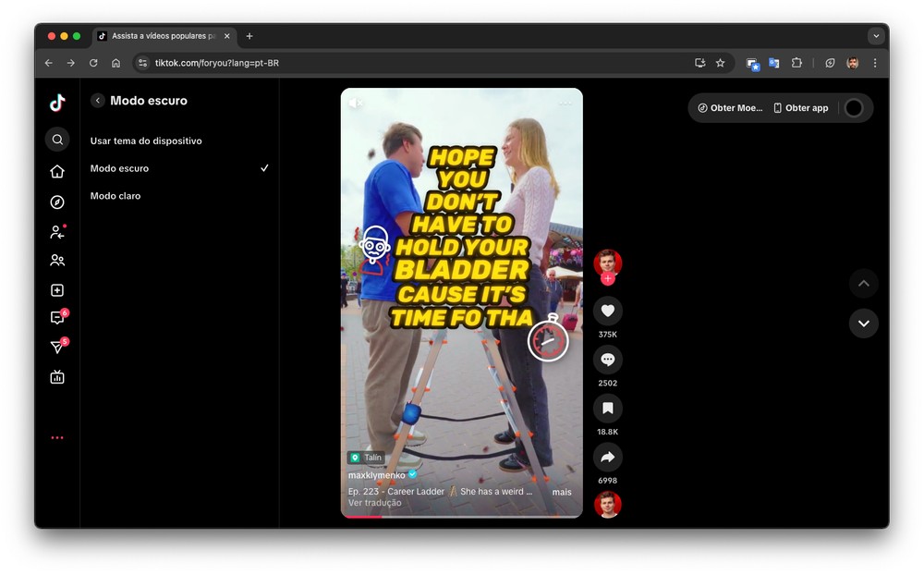Save video with bookmark icon

(607, 409)
